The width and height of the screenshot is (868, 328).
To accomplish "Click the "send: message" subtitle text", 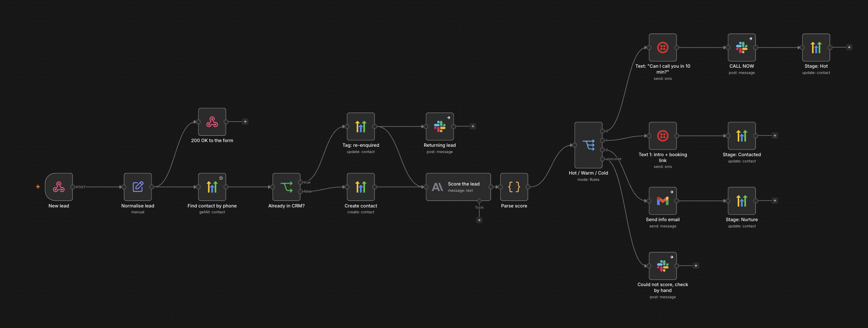I will click(663, 226).
